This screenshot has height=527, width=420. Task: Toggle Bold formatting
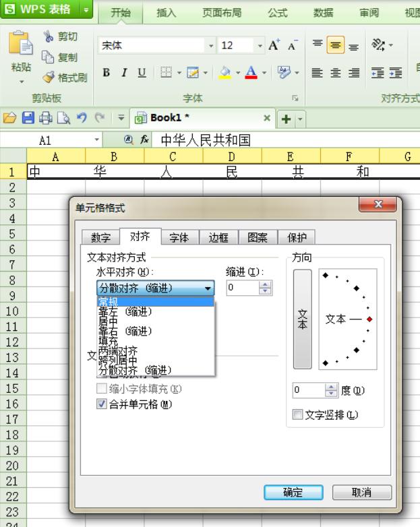coord(107,72)
